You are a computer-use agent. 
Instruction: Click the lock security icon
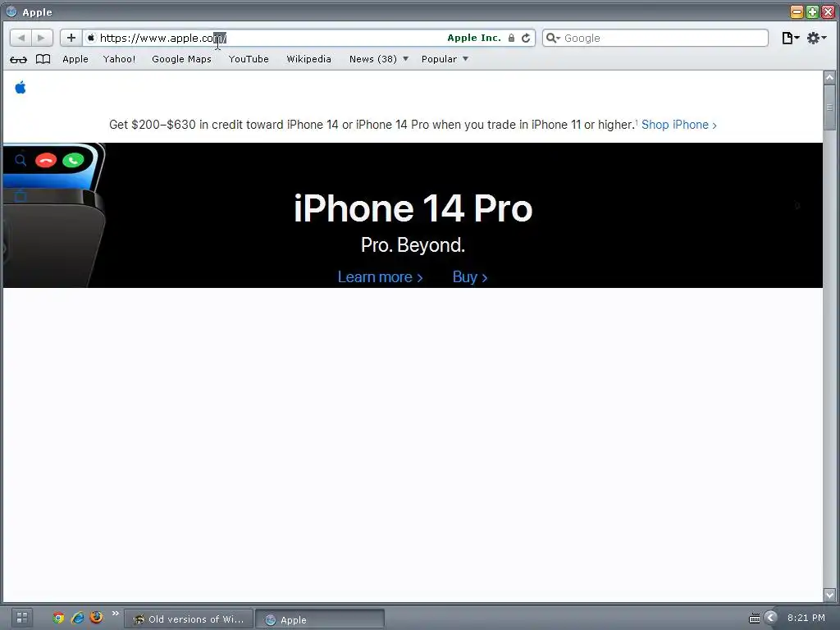point(511,38)
